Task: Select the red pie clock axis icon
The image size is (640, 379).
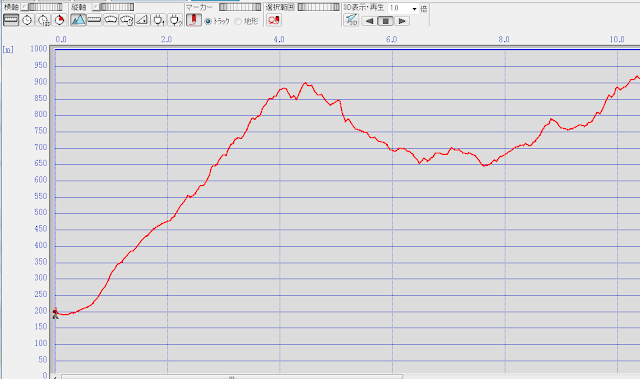Action: point(60,20)
